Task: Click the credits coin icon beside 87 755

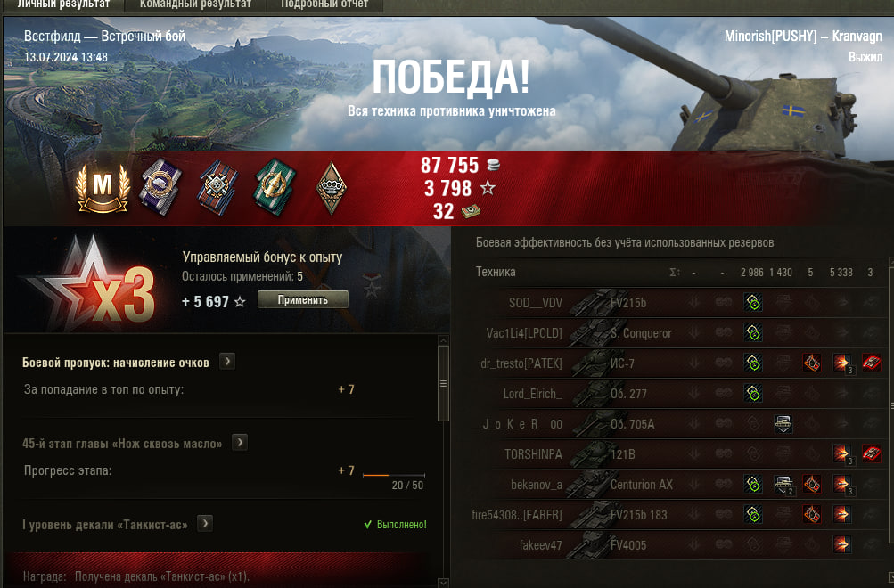Action: click(x=494, y=165)
